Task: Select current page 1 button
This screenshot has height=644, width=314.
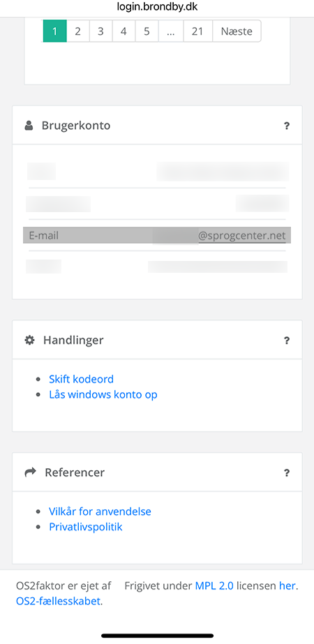Action: [x=54, y=31]
